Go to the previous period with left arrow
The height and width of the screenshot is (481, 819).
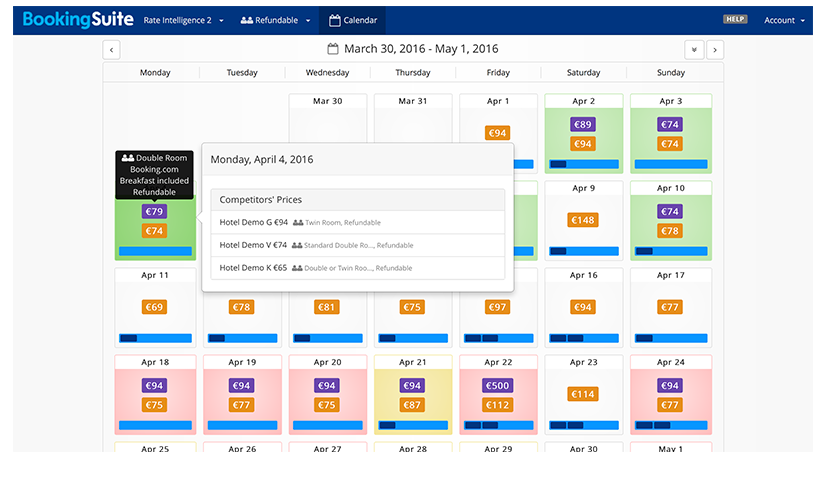point(111,49)
